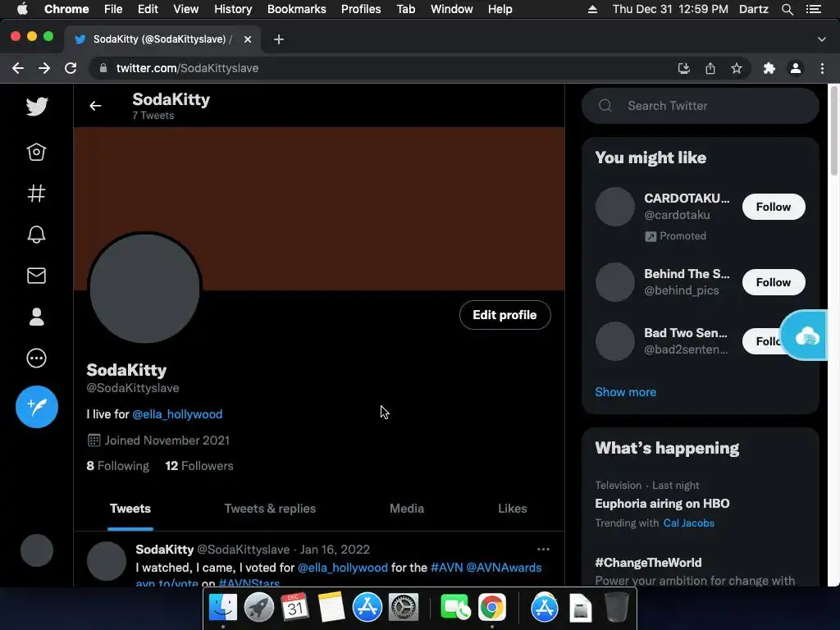Open Euphoria airing on HBO trend
The width and height of the screenshot is (840, 630).
pyautogui.click(x=662, y=504)
